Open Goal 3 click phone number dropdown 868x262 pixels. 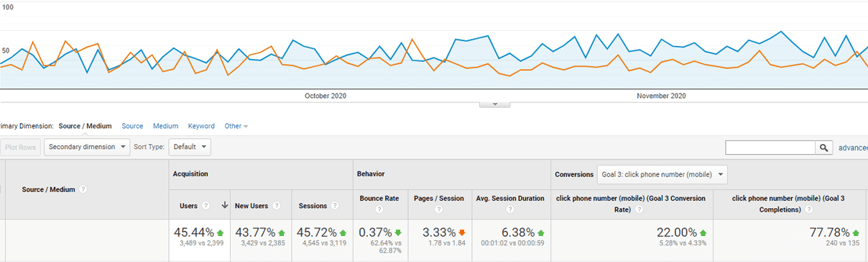[662, 174]
